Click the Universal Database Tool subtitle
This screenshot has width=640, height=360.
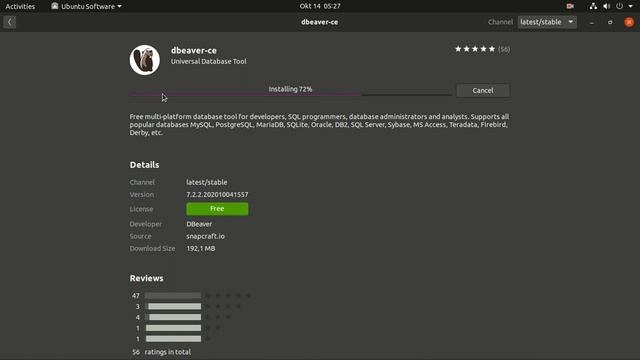[209, 62]
